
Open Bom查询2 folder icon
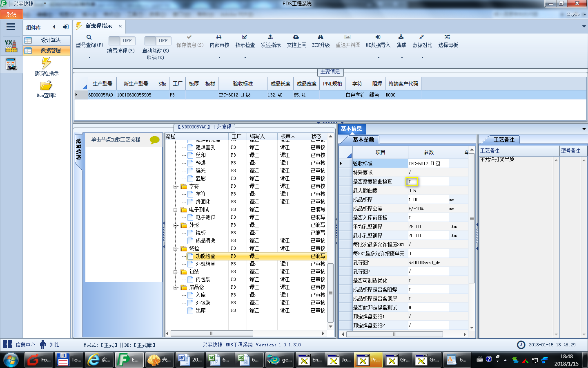tap(46, 85)
